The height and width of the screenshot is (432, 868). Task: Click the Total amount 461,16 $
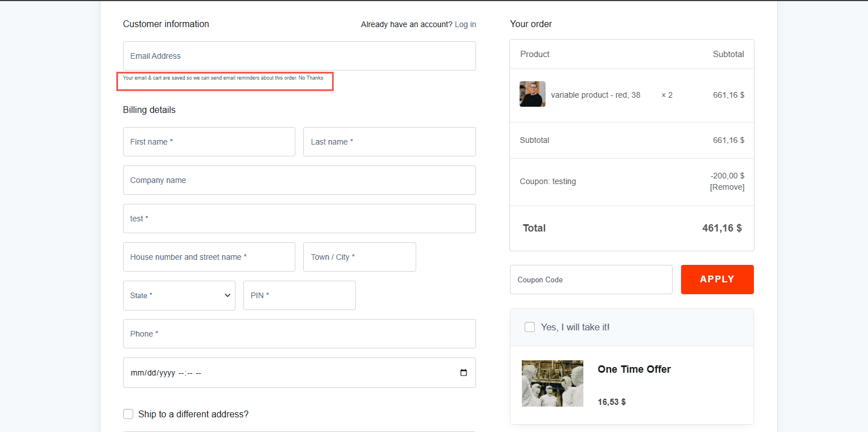click(722, 228)
